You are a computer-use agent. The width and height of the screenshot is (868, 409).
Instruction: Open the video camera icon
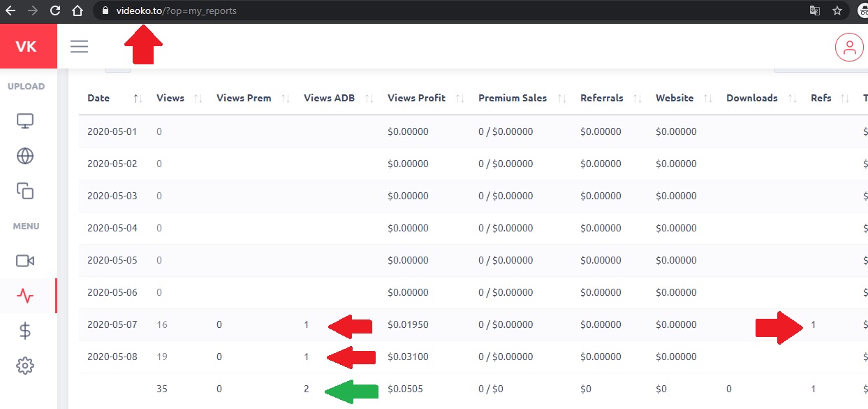click(25, 261)
